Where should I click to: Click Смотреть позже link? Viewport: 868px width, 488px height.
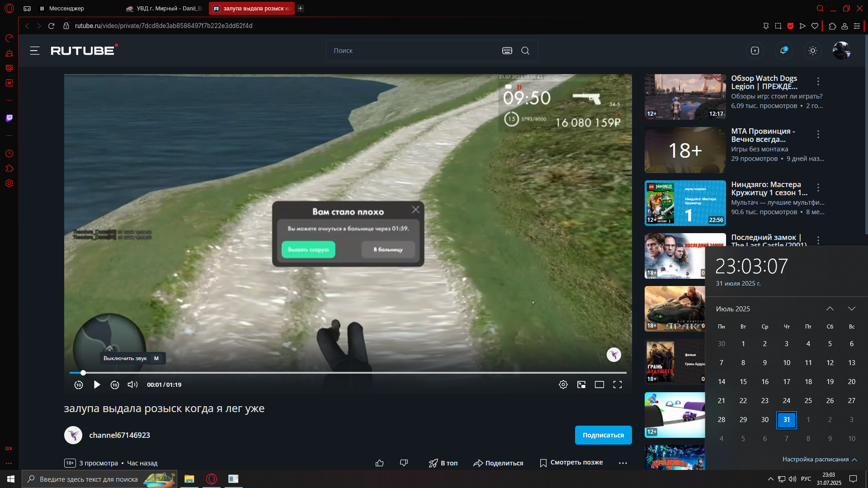571,463
